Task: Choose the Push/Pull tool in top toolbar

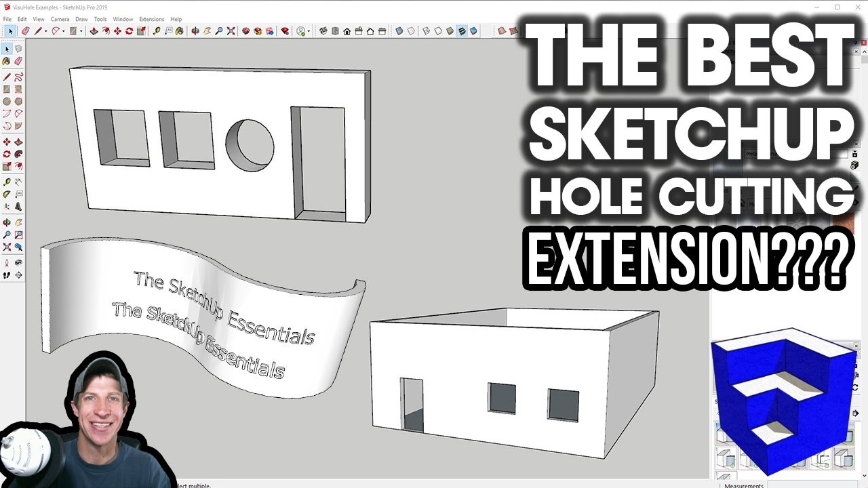Action: tap(94, 30)
